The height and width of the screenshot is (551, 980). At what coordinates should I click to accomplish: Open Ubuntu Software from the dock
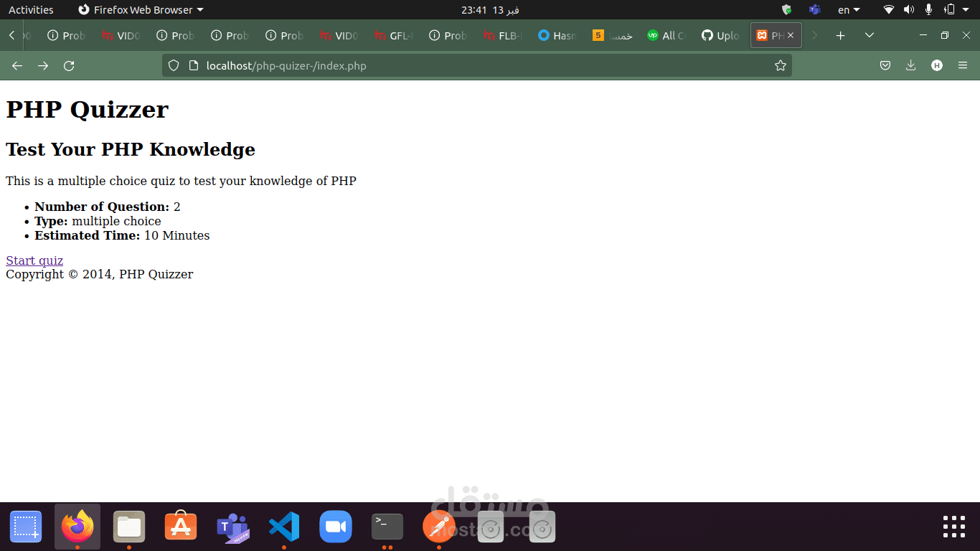click(181, 527)
